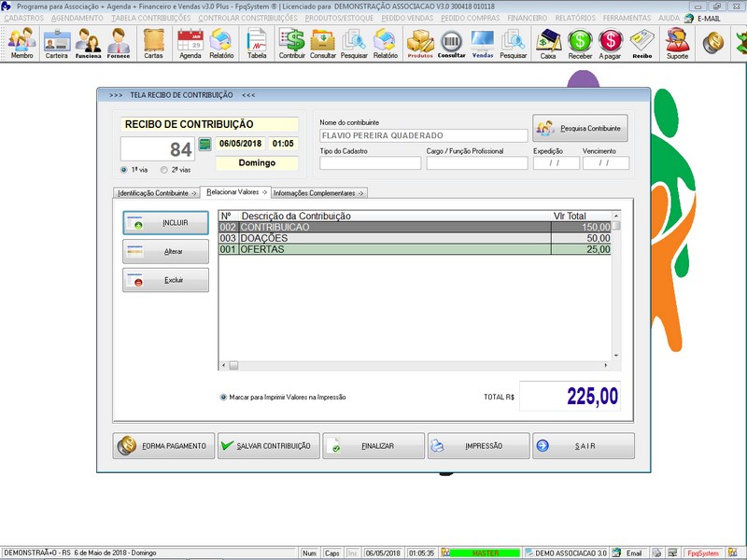This screenshot has height=560, width=747.
Task: Click the IMPRESSÃO button
Action: 478,446
